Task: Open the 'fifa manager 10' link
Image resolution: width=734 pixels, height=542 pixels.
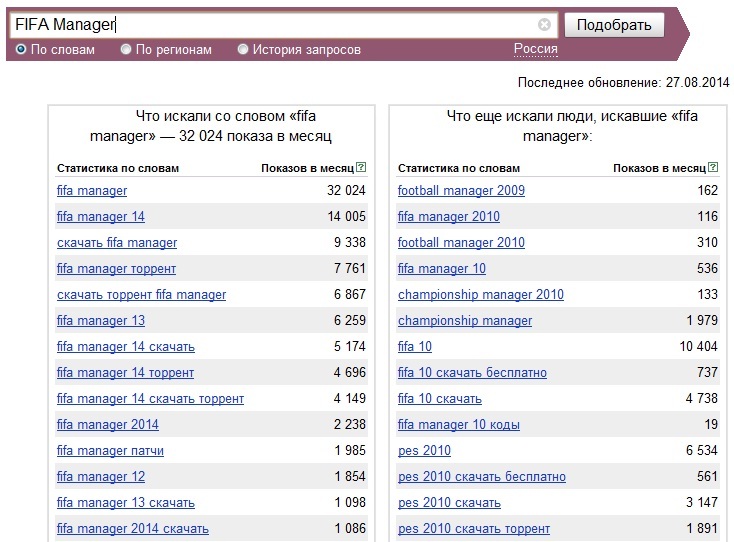Action: 442,269
